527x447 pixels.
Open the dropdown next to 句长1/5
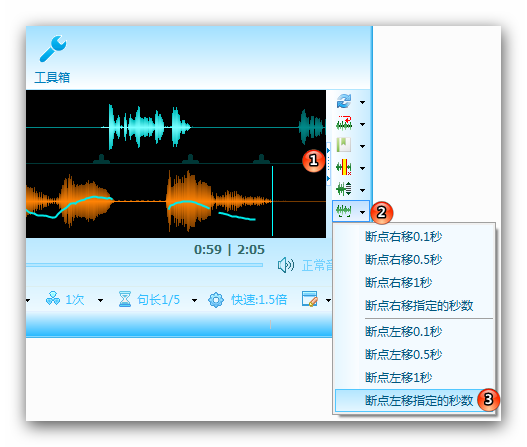pos(194,300)
